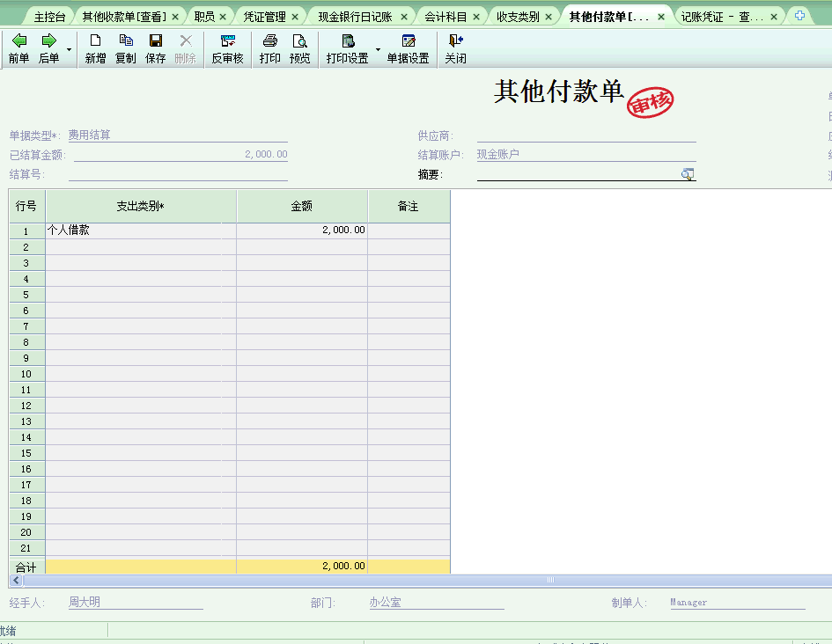Switch to the 会计科目 tab
Viewport: 832px width, 644px height.
(445, 17)
